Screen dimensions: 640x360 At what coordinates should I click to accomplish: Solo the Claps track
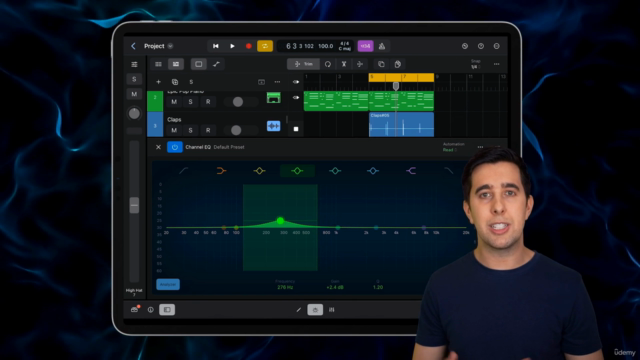(190, 131)
